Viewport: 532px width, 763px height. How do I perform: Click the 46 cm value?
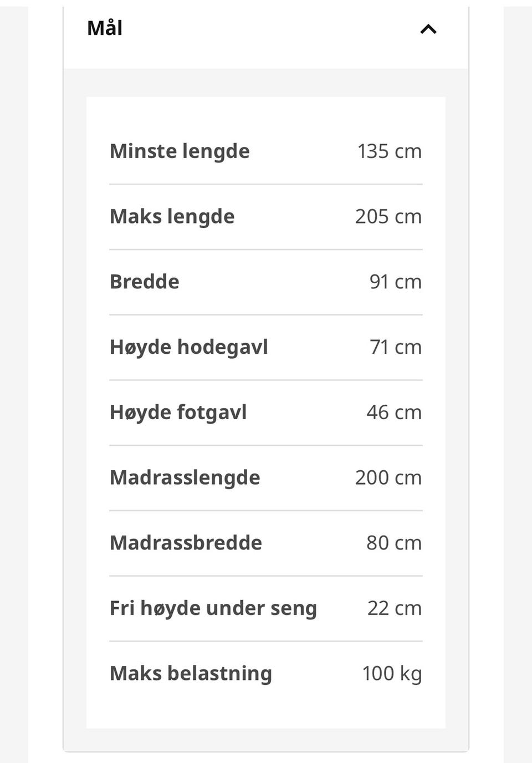tap(394, 413)
